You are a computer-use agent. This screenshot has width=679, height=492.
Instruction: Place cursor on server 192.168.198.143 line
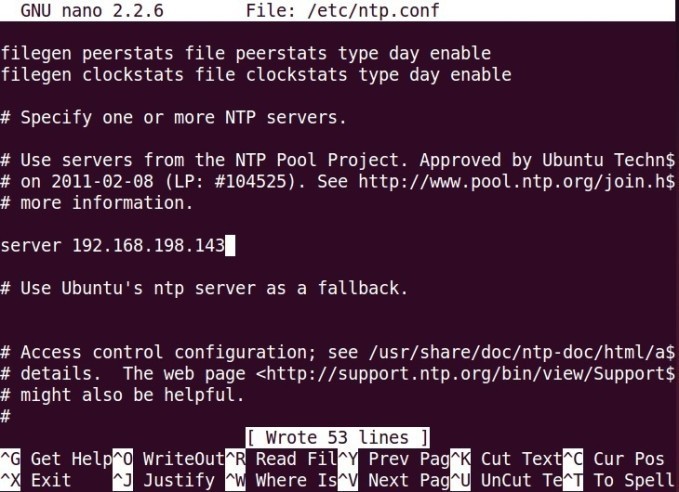point(113,246)
